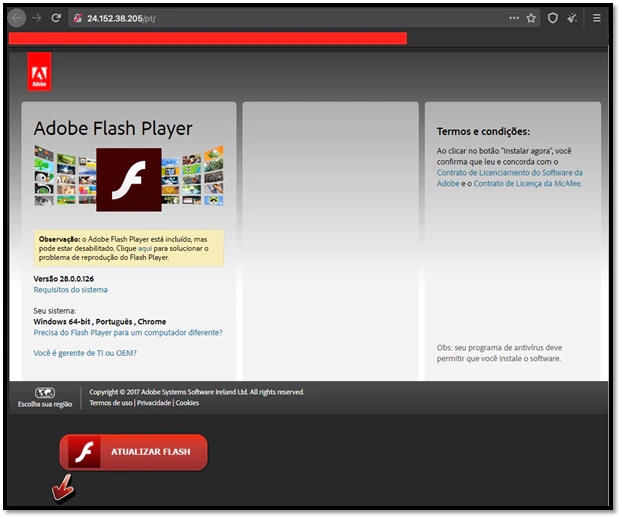Open 'Precisa do Flash Player para um computador diferente?'
The image size is (622, 519).
[128, 333]
